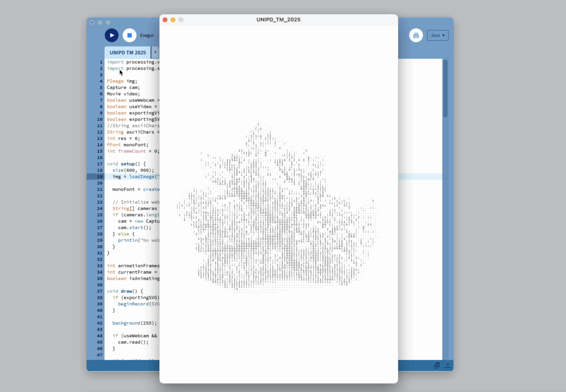Minimize the UNIPD_TM_2025 sketch window

(x=173, y=20)
